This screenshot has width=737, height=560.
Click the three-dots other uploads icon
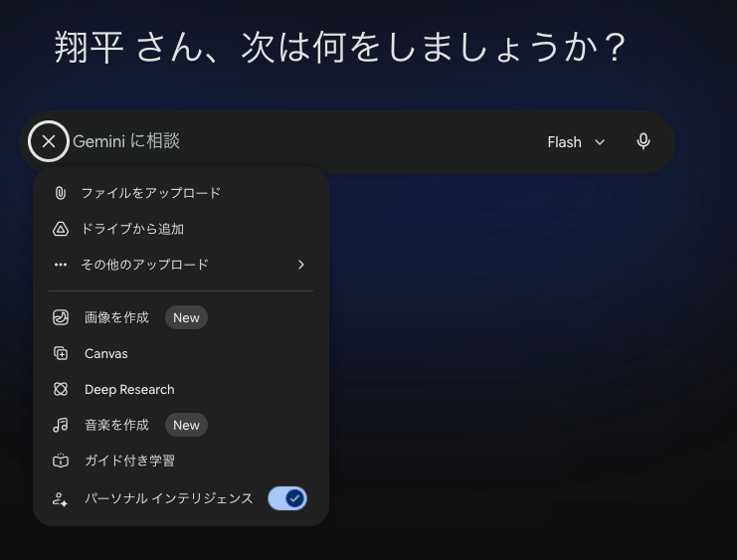coord(60,265)
